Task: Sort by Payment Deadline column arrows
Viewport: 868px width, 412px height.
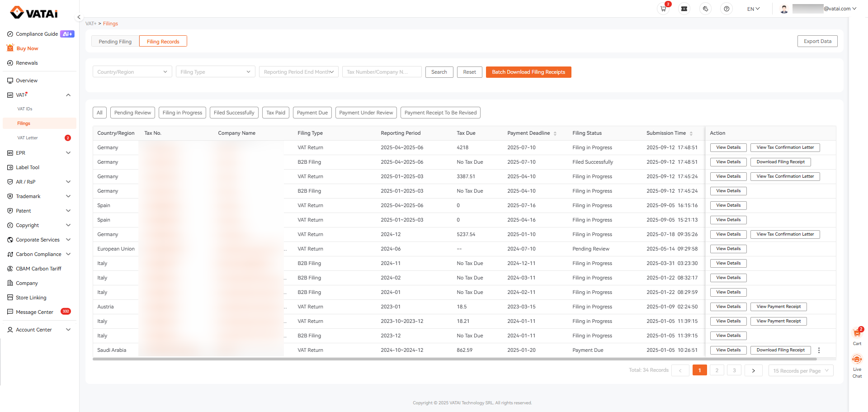Action: tap(555, 133)
